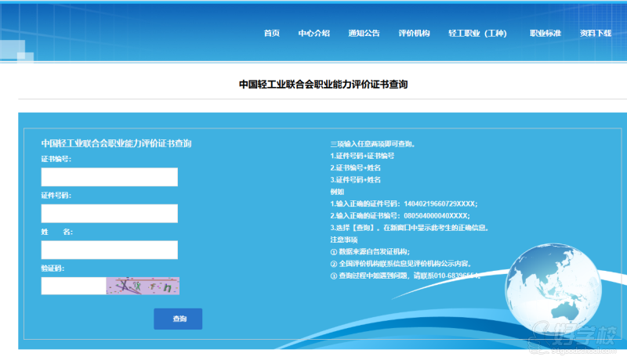Image resolution: width=627 pixels, height=364 pixels.
Task: Select the example ID number 14040219660729XXXX line
Action: [x=404, y=204]
